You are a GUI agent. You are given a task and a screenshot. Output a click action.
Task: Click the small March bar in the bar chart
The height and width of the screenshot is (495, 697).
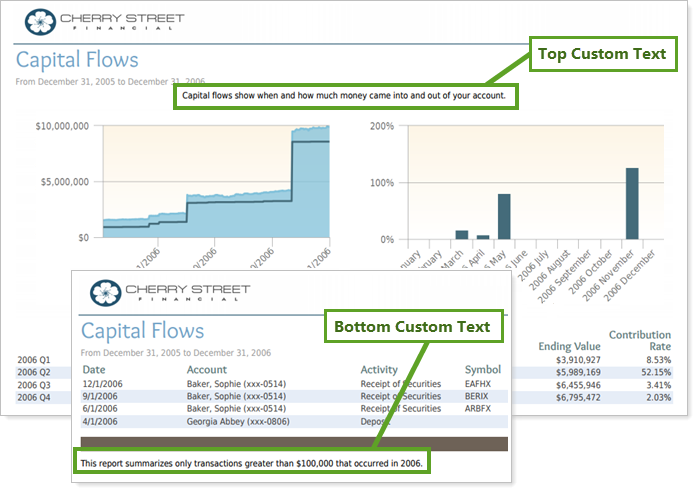461,235
